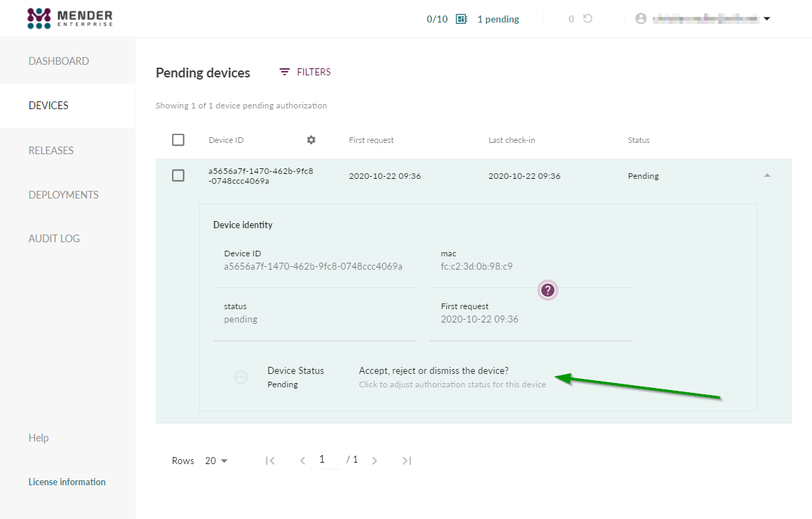Toggle the select all devices checkbox
The width and height of the screenshot is (812, 519).
(178, 140)
